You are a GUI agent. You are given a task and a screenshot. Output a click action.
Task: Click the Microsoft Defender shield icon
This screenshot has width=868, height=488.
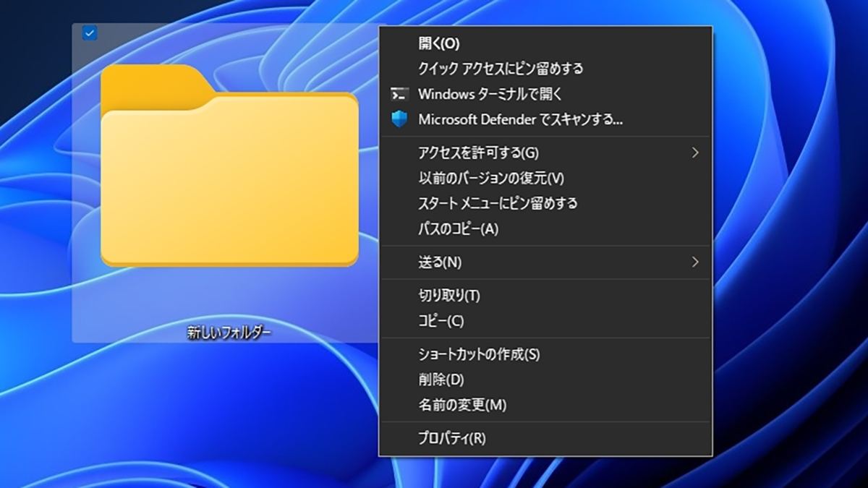399,119
